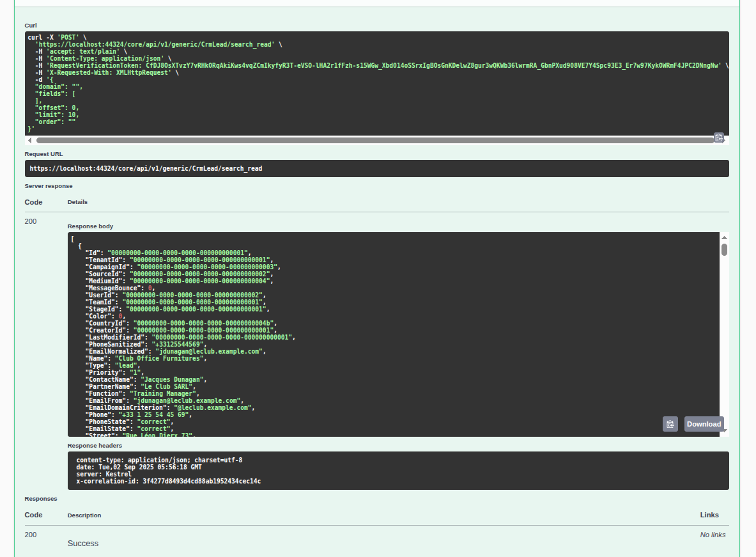Select the Request URL text
The image size is (756, 557).
pos(146,168)
